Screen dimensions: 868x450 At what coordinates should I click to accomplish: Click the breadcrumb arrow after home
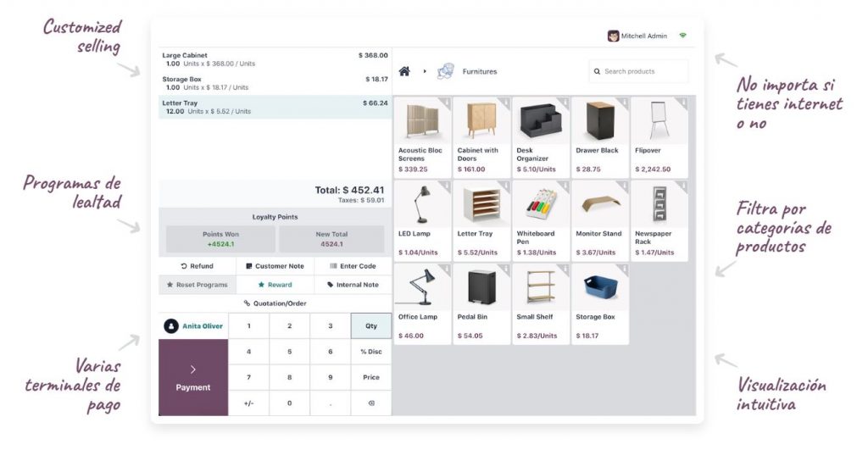(x=425, y=72)
